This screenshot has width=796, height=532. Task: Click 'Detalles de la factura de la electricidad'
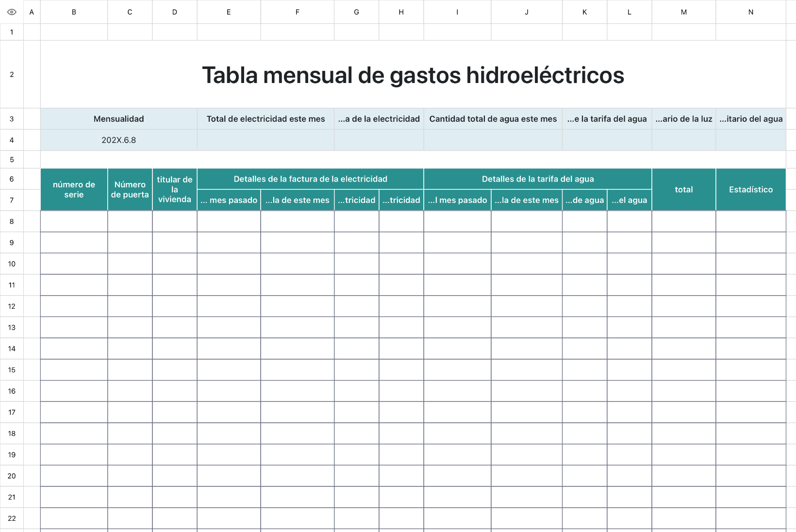pos(311,179)
